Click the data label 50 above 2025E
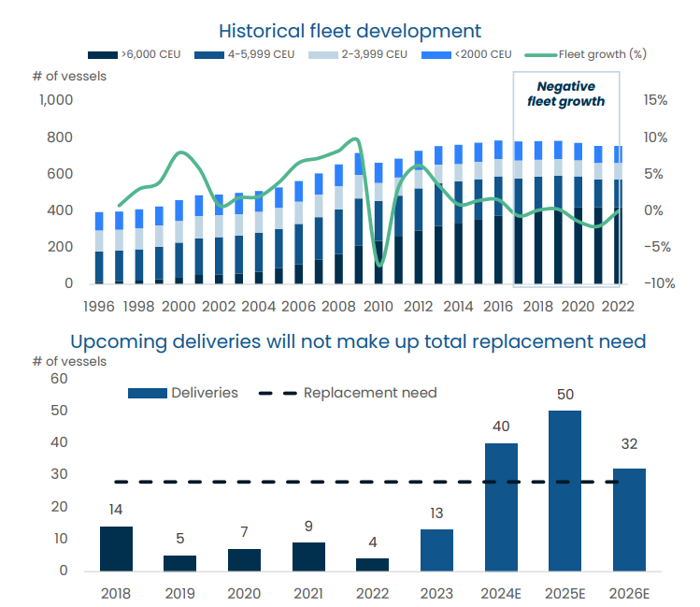 point(565,395)
